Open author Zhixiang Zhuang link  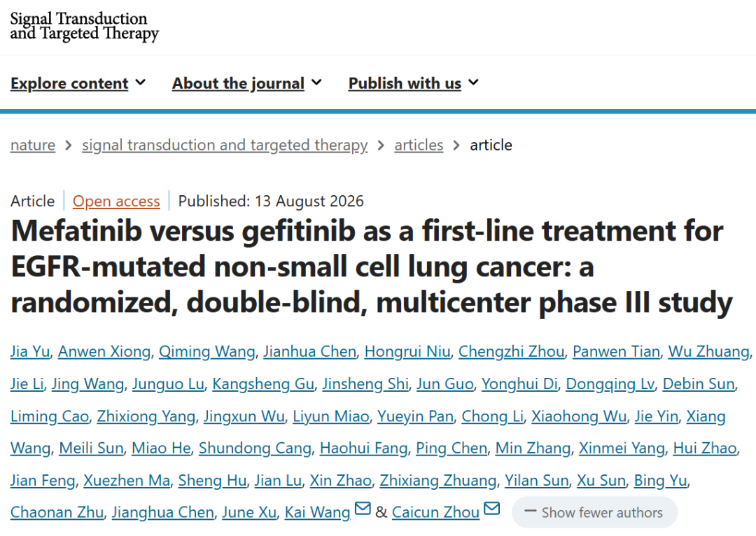click(437, 480)
